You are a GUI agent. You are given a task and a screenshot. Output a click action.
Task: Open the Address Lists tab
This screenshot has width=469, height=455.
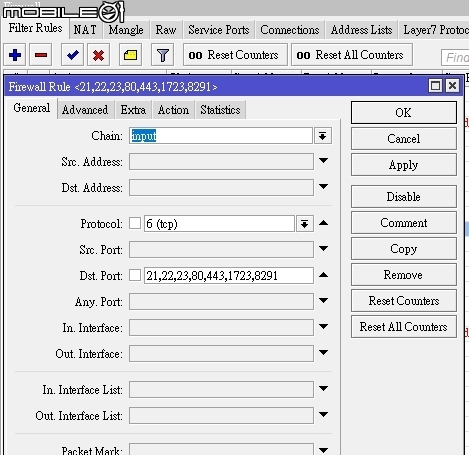361,30
